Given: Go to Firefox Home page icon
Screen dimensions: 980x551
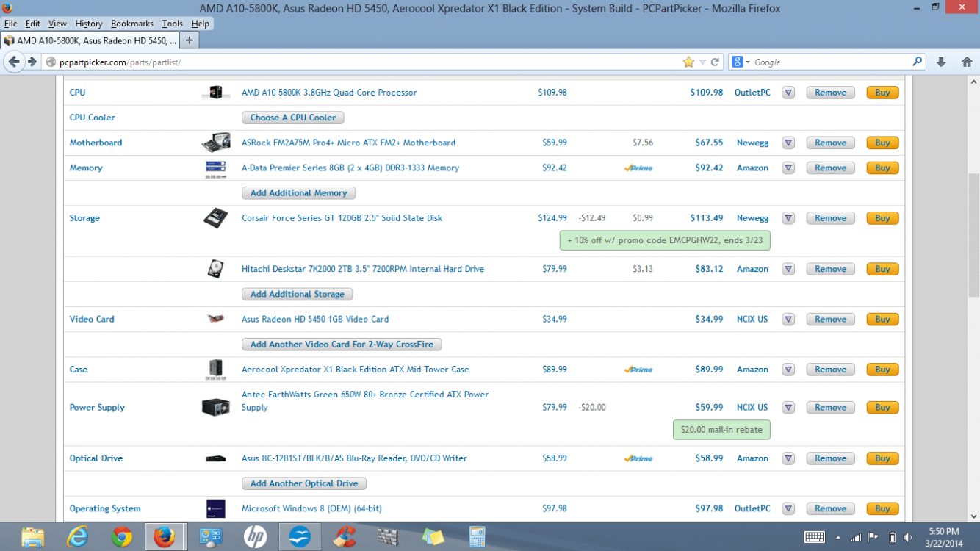Looking at the screenshot, I should 967,62.
